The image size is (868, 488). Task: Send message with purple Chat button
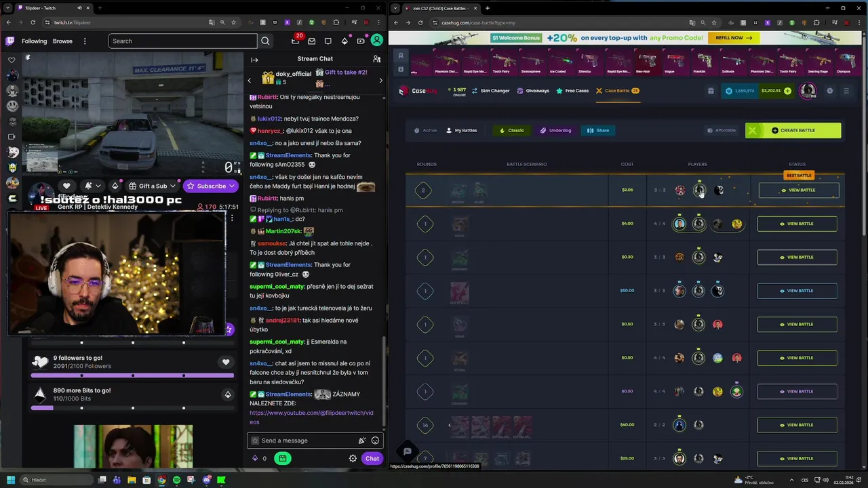click(372, 458)
